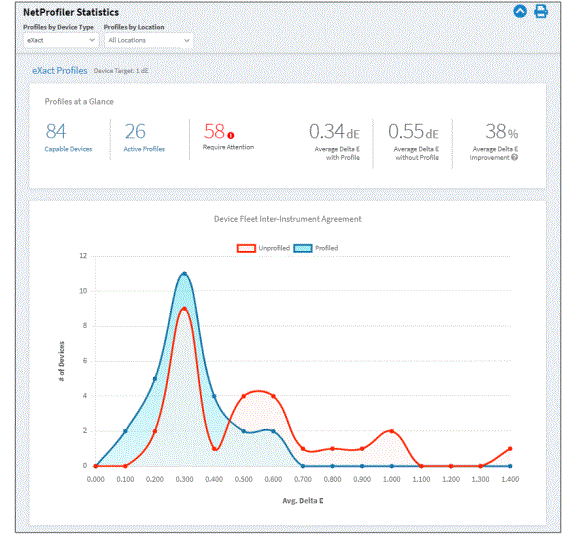Click the Unprofiled legend label
The image size is (579, 536).
(274, 248)
